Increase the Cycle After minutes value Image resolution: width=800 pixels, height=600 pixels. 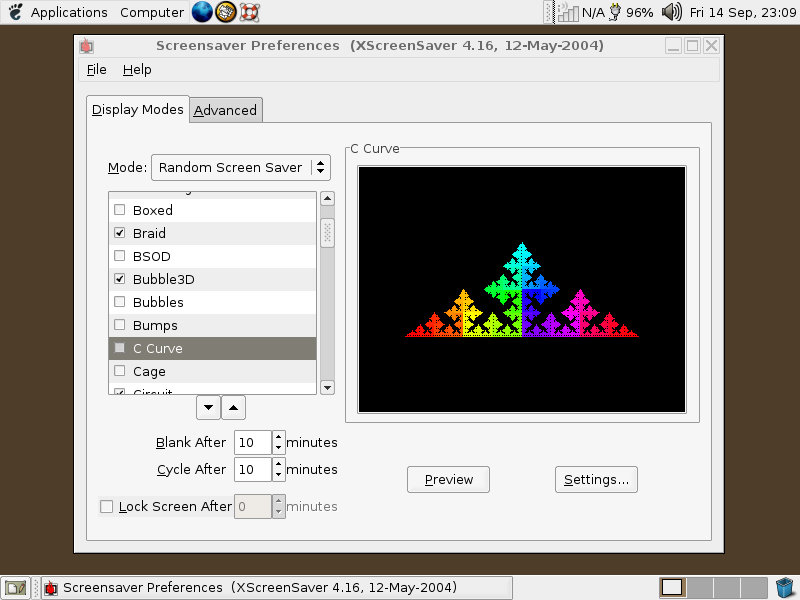(278, 464)
